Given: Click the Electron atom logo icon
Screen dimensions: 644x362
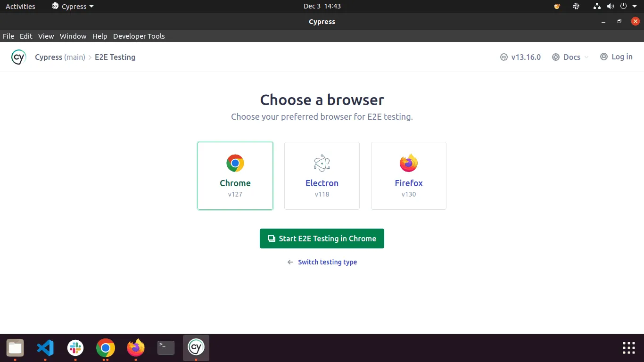Looking at the screenshot, I should (322, 163).
